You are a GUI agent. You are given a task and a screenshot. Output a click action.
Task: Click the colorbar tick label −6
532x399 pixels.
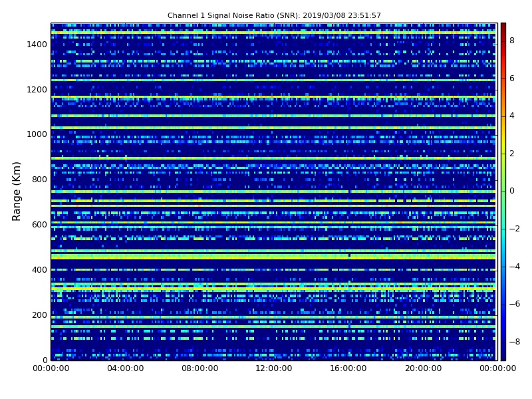(515, 304)
